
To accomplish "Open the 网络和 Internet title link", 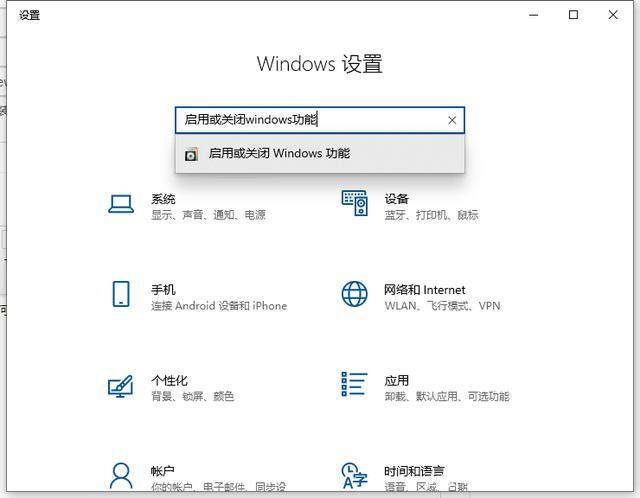I will 424,290.
